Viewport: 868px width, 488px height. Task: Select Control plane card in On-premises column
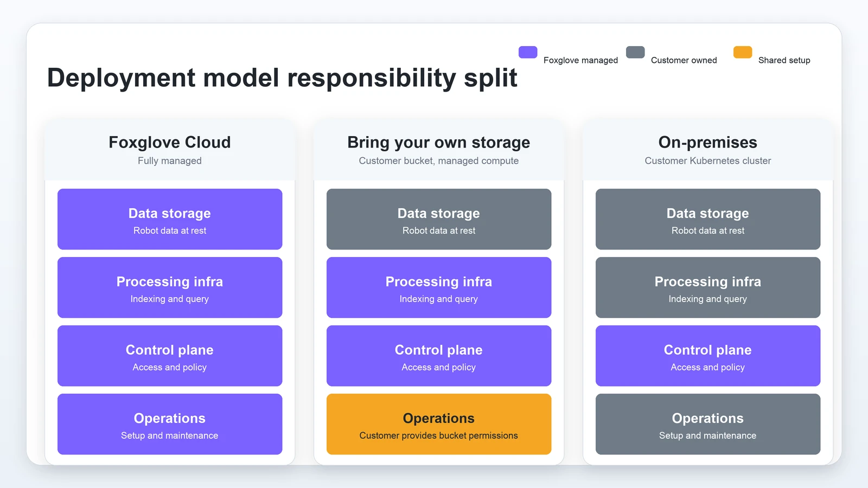tap(708, 356)
